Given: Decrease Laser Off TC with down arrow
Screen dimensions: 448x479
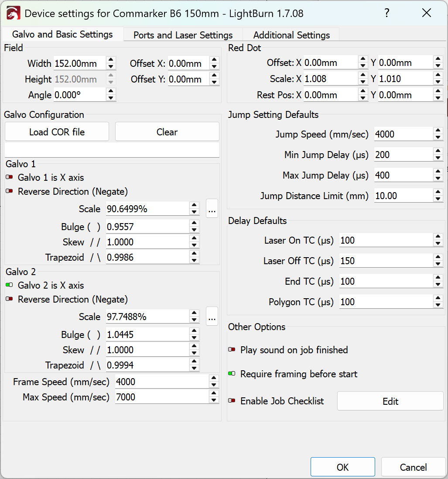Looking at the screenshot, I should click(x=438, y=264).
